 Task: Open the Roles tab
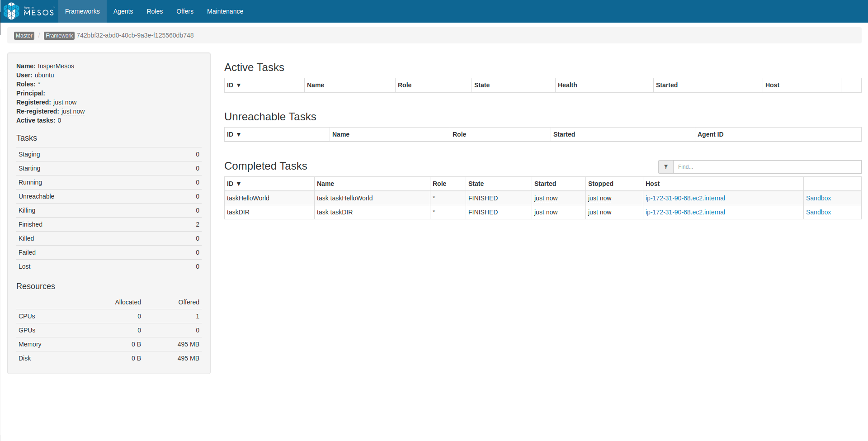[x=155, y=11]
